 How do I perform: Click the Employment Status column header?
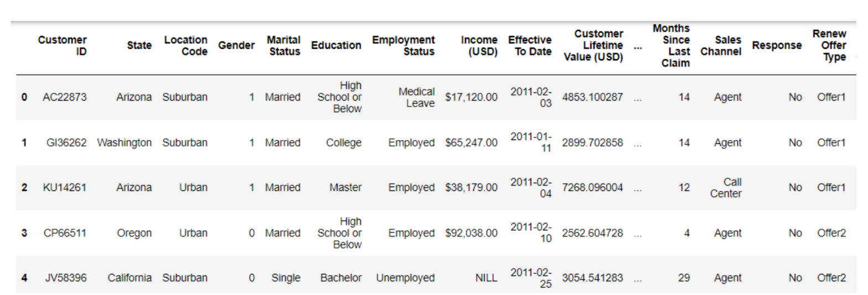coord(403,45)
